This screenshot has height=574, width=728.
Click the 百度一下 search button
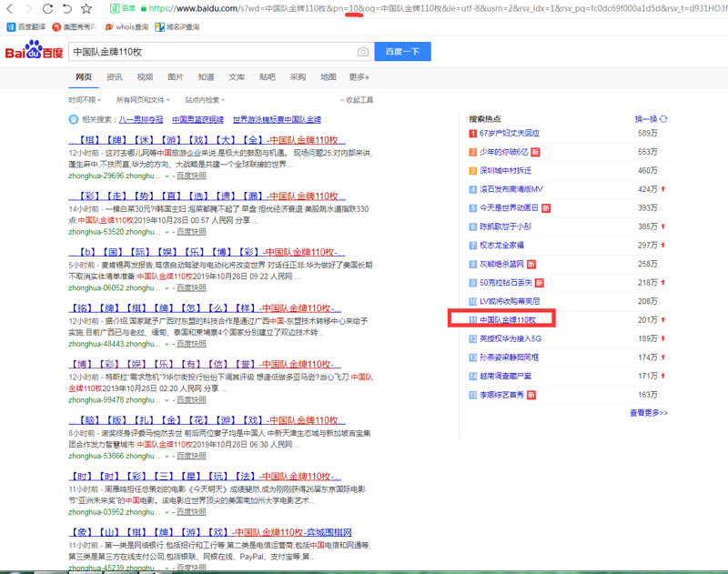tap(402, 52)
